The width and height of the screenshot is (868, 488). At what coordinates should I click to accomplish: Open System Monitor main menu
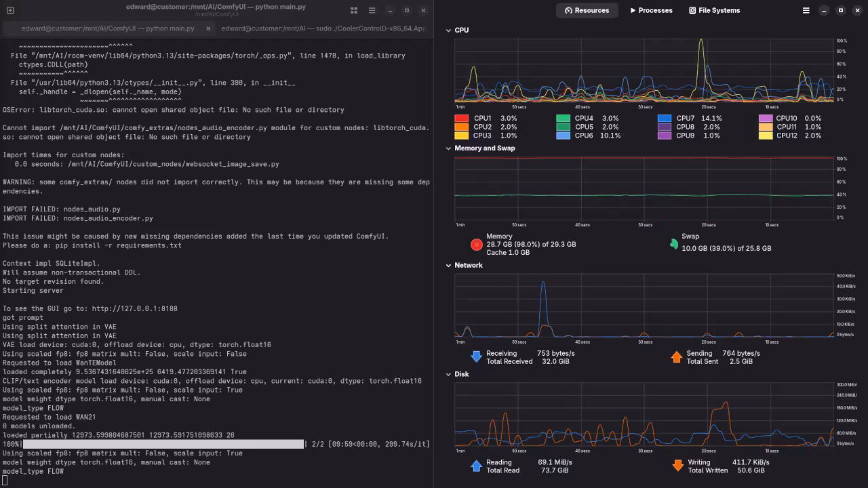click(806, 10)
